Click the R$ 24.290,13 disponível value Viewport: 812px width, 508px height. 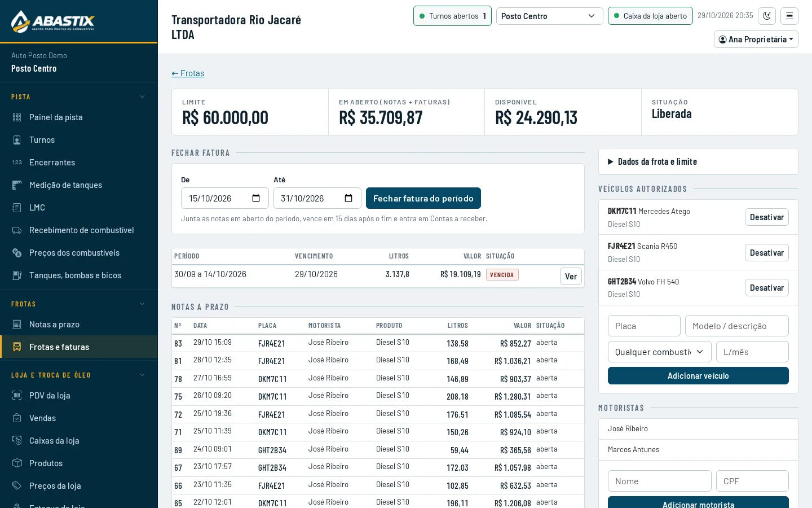pos(536,117)
